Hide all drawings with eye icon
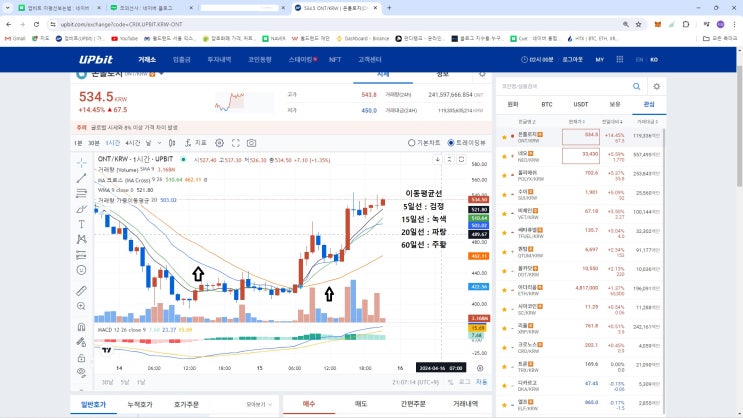 tap(82, 373)
